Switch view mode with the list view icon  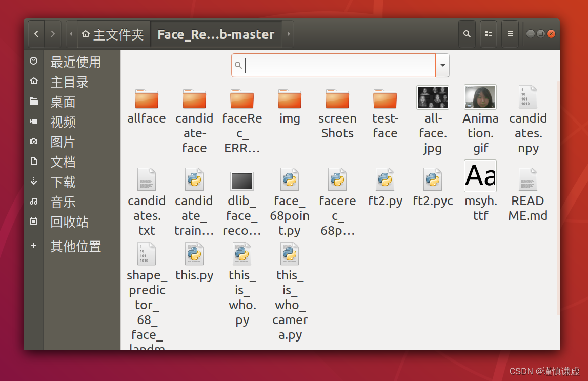(x=489, y=34)
